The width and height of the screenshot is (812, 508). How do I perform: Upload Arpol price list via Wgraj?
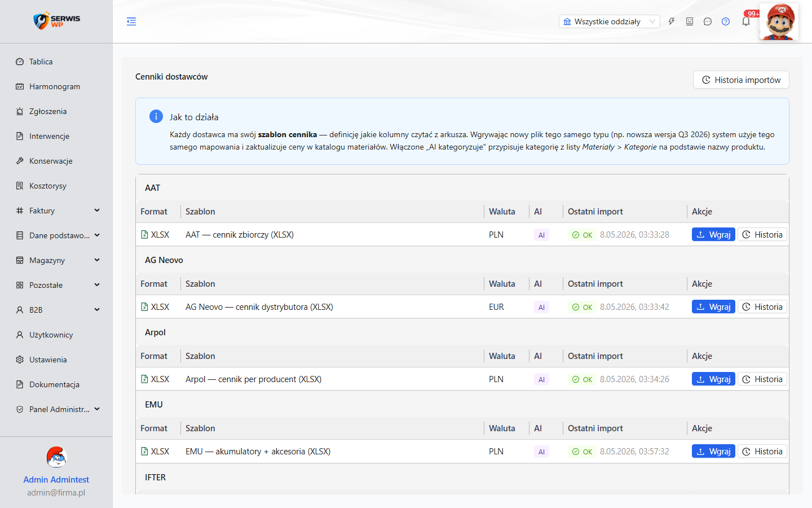tap(713, 379)
